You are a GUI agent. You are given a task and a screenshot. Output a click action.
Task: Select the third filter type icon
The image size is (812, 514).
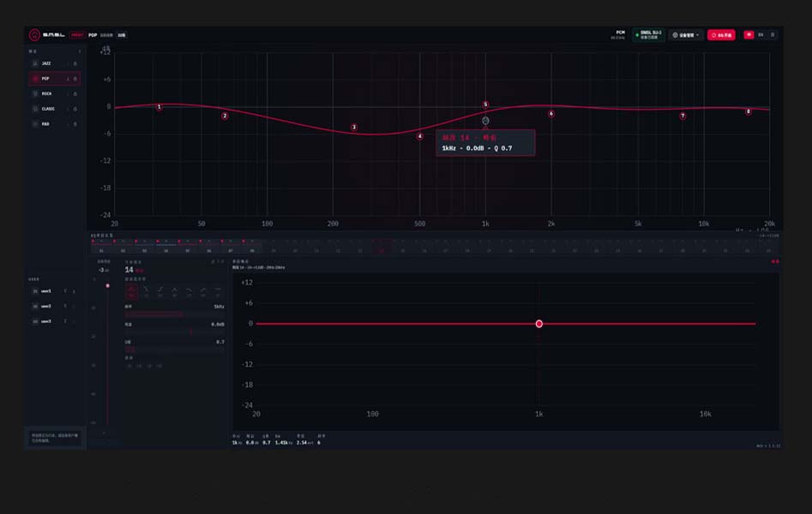point(160,291)
